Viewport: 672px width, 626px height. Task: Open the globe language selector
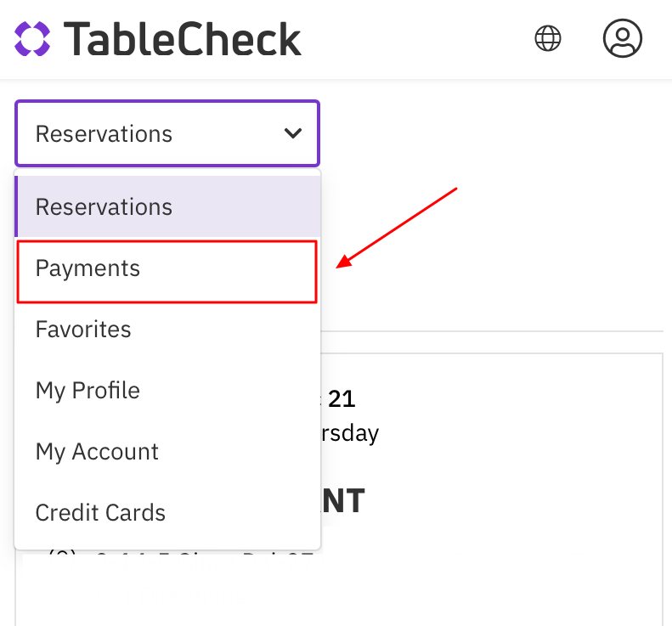point(548,38)
